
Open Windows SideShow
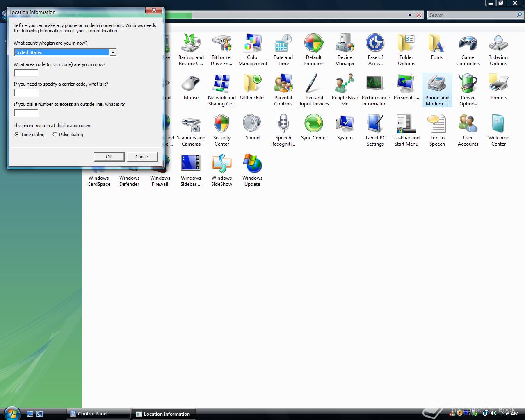pos(221,171)
